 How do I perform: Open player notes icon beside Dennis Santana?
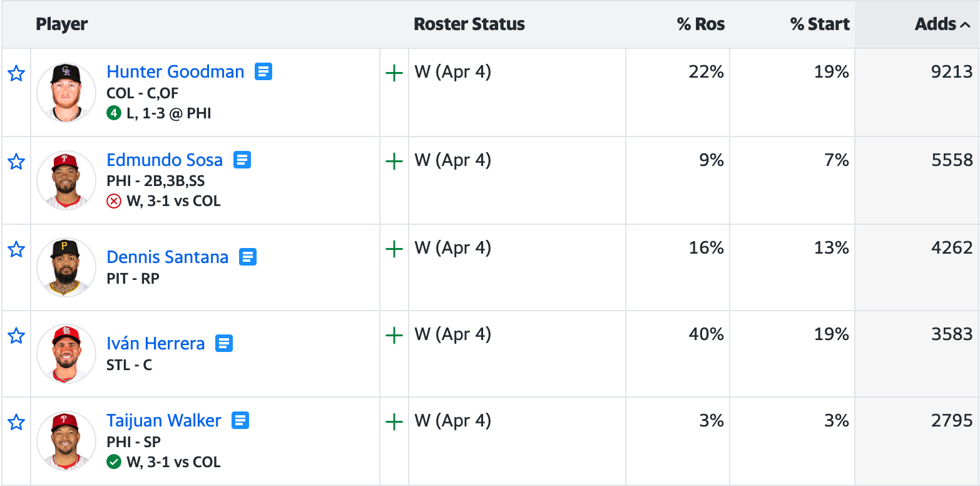tap(248, 257)
